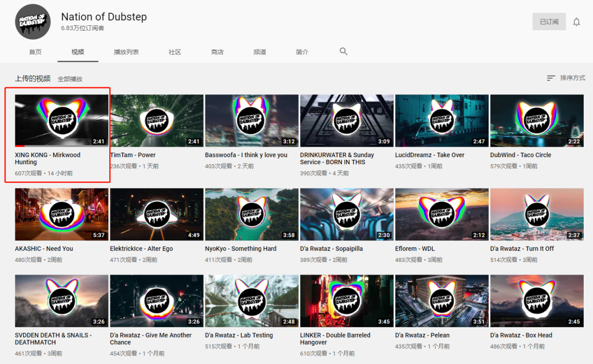The height and width of the screenshot is (364, 593).
Task: Open the about tab
Action: [302, 52]
